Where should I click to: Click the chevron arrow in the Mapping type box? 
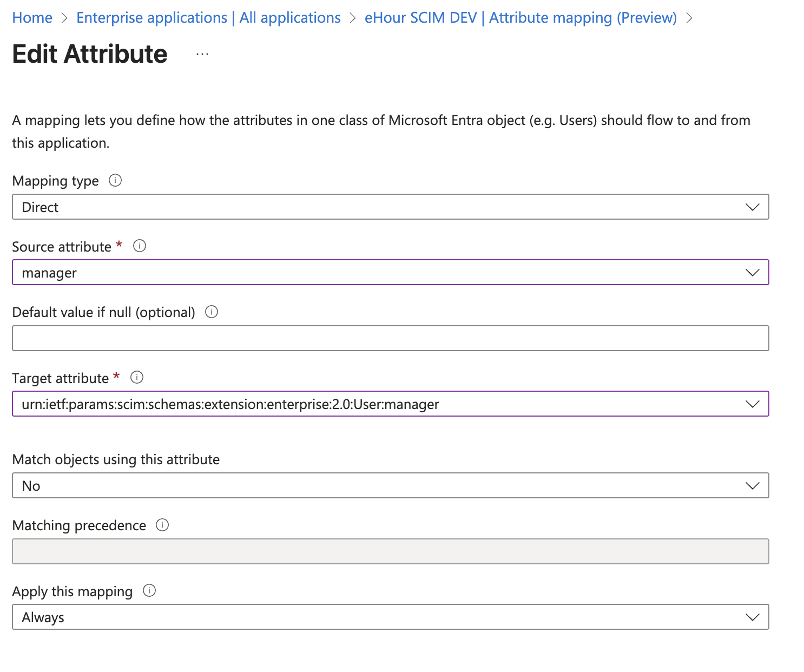(x=752, y=207)
